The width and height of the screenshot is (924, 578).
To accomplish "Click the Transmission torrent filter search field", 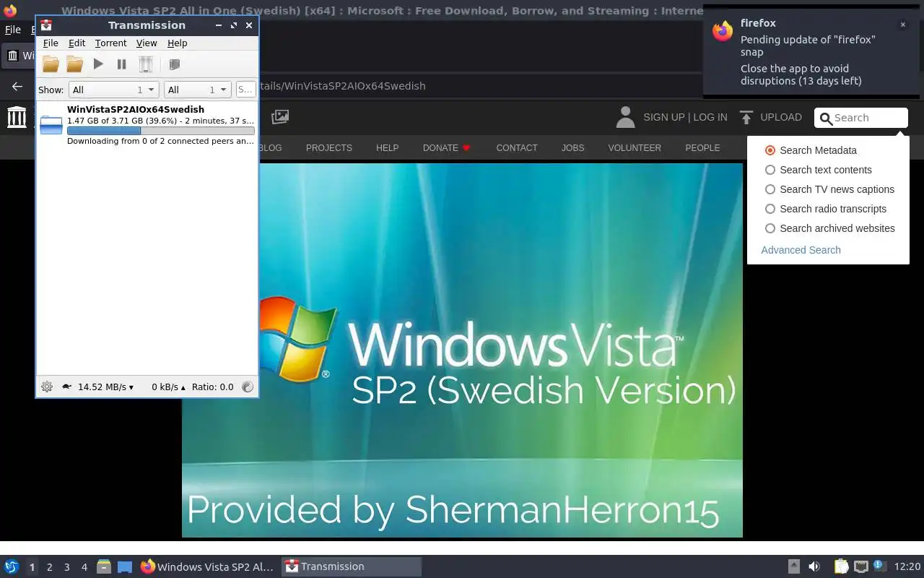I will click(245, 90).
